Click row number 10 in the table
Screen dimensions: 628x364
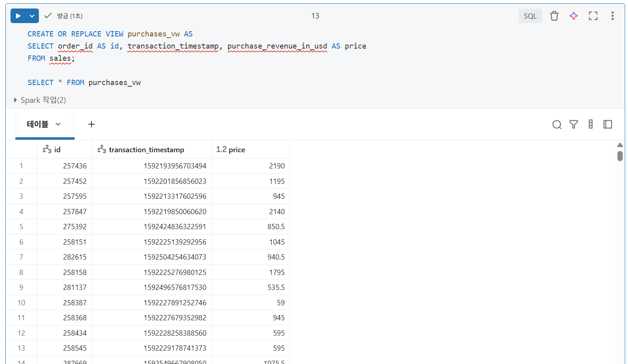pyautogui.click(x=21, y=302)
